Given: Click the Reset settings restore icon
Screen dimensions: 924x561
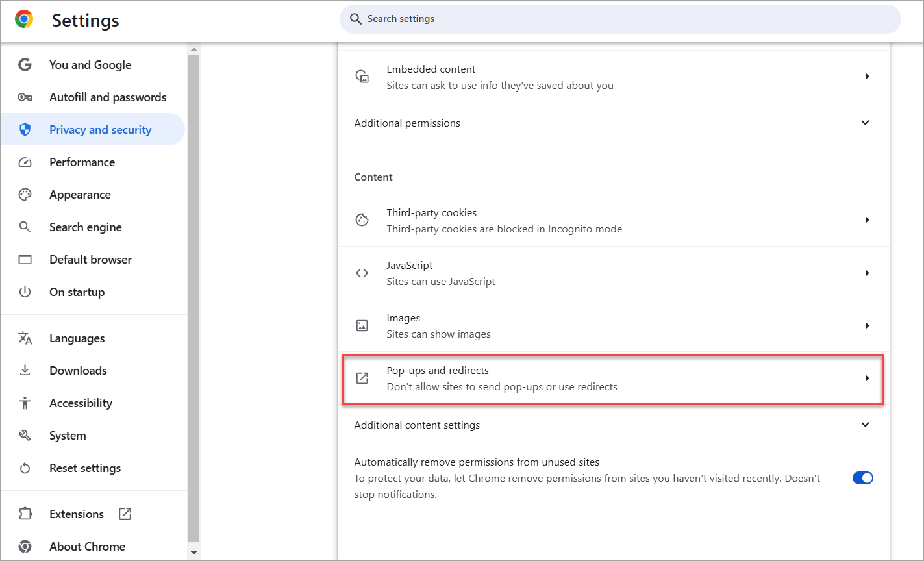Looking at the screenshot, I should click(25, 468).
